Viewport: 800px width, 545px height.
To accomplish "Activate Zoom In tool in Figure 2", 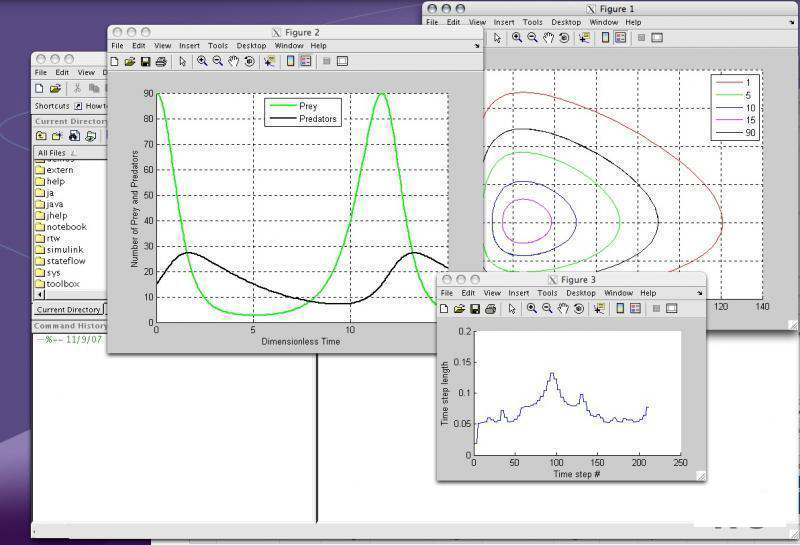I will tap(202, 61).
